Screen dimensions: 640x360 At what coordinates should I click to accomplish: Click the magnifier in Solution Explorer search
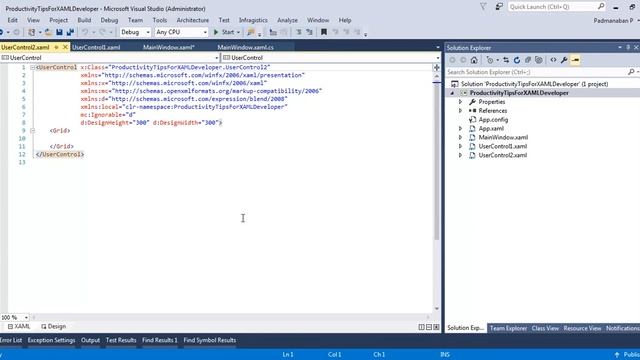[x=631, y=72]
